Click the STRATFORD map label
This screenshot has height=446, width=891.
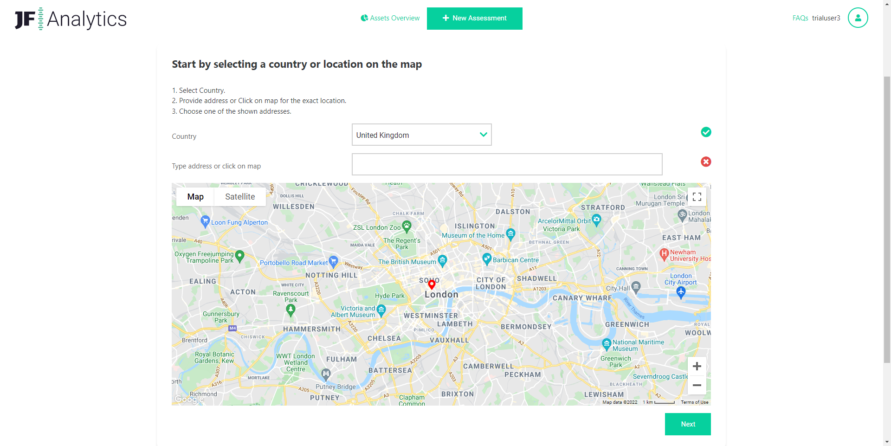pos(603,207)
